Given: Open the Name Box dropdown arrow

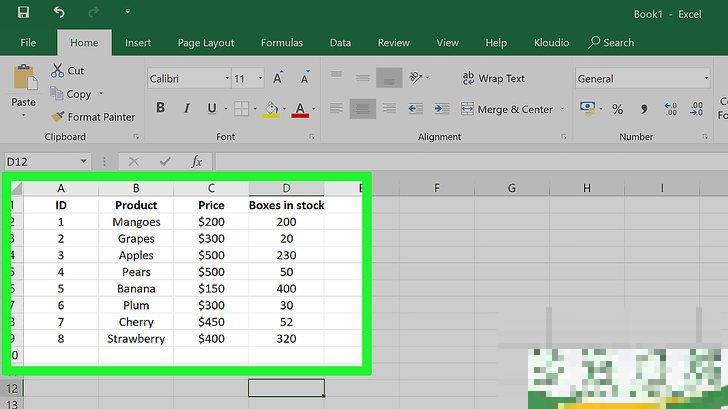Looking at the screenshot, I should (x=84, y=161).
